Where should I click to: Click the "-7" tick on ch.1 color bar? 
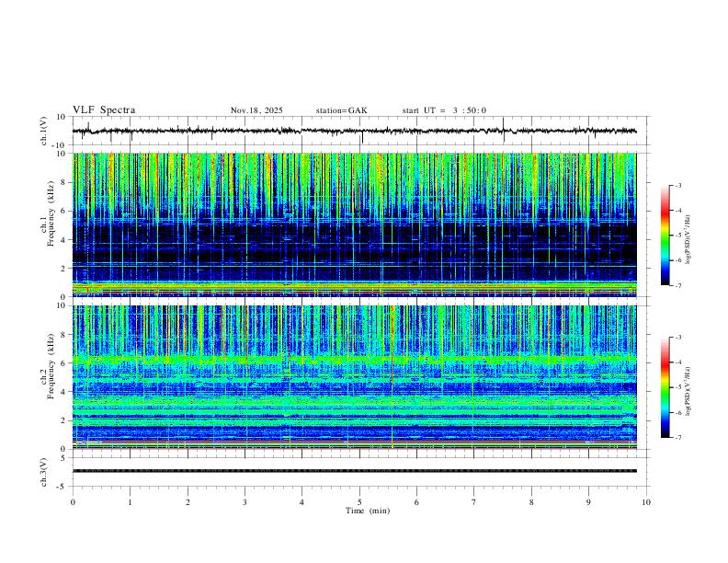(x=678, y=286)
